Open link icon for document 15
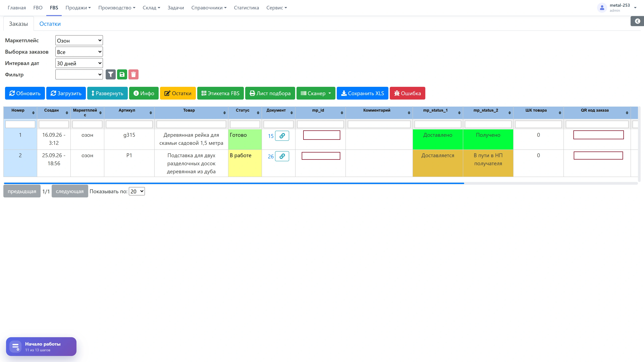The height and width of the screenshot is (362, 644). [282, 136]
